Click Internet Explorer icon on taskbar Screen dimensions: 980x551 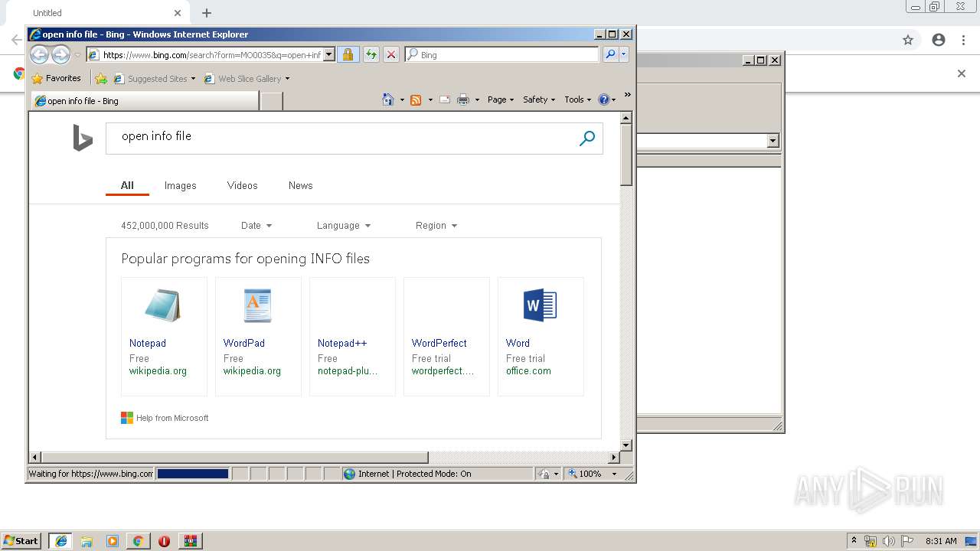tap(60, 541)
